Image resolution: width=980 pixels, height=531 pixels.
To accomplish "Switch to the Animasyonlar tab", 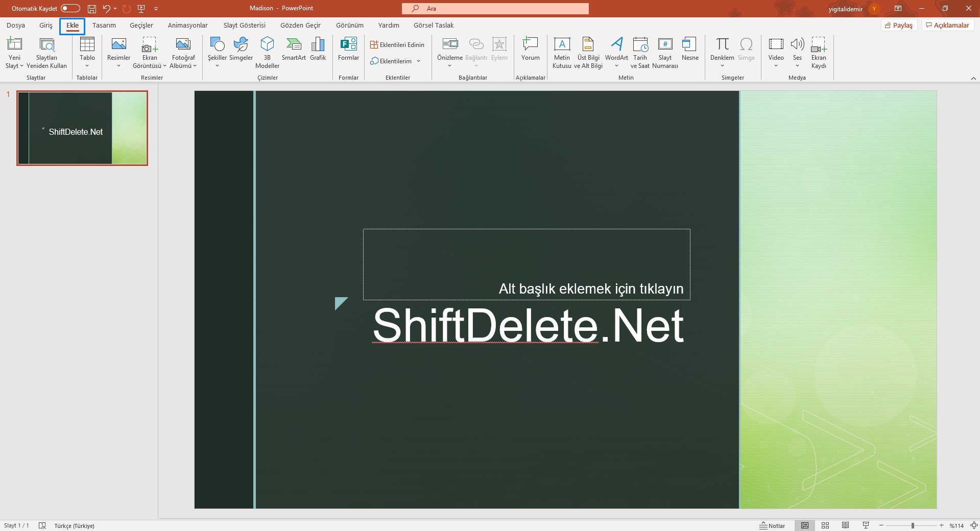I will tap(187, 26).
